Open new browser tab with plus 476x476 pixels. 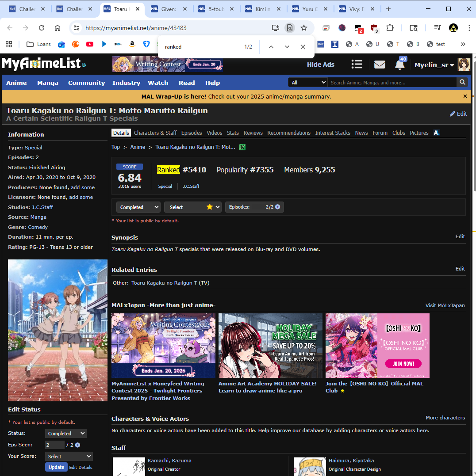click(388, 9)
